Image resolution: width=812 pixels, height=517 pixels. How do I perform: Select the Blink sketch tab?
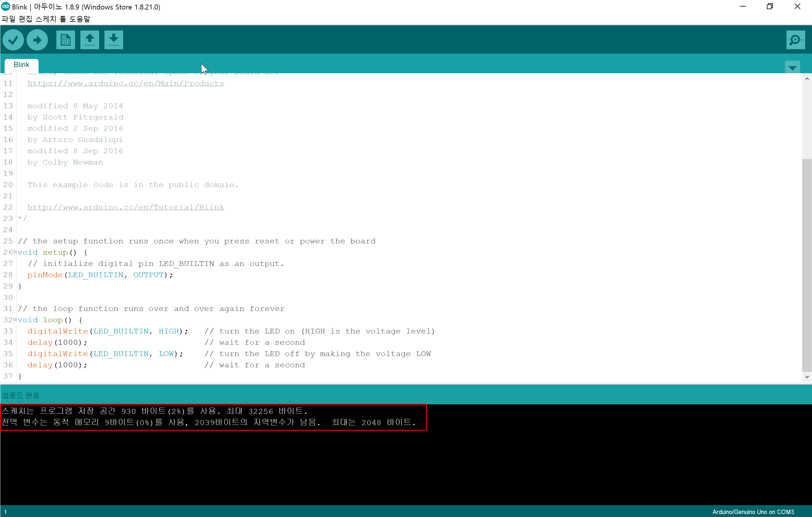coord(21,65)
